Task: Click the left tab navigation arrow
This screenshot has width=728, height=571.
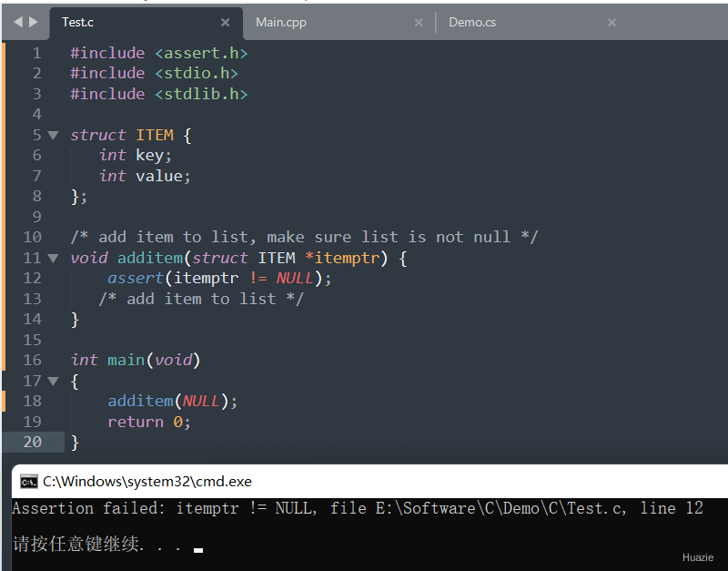Action: (x=17, y=22)
